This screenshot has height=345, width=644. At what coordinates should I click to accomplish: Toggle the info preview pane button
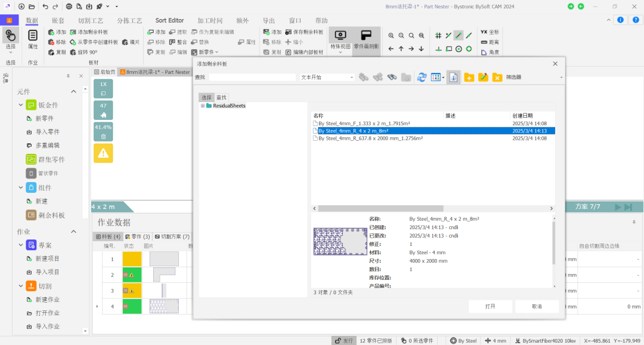click(x=453, y=78)
